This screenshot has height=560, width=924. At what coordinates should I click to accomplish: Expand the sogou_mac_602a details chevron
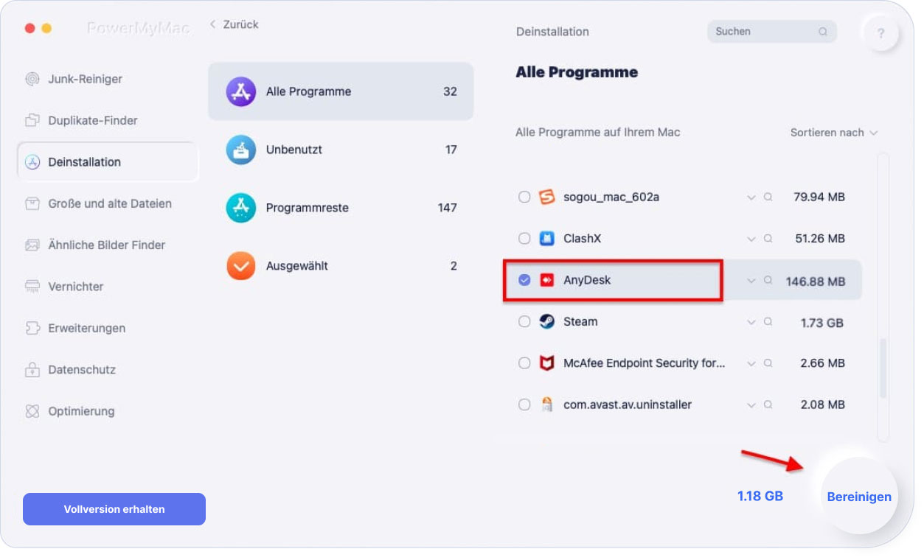(x=751, y=197)
